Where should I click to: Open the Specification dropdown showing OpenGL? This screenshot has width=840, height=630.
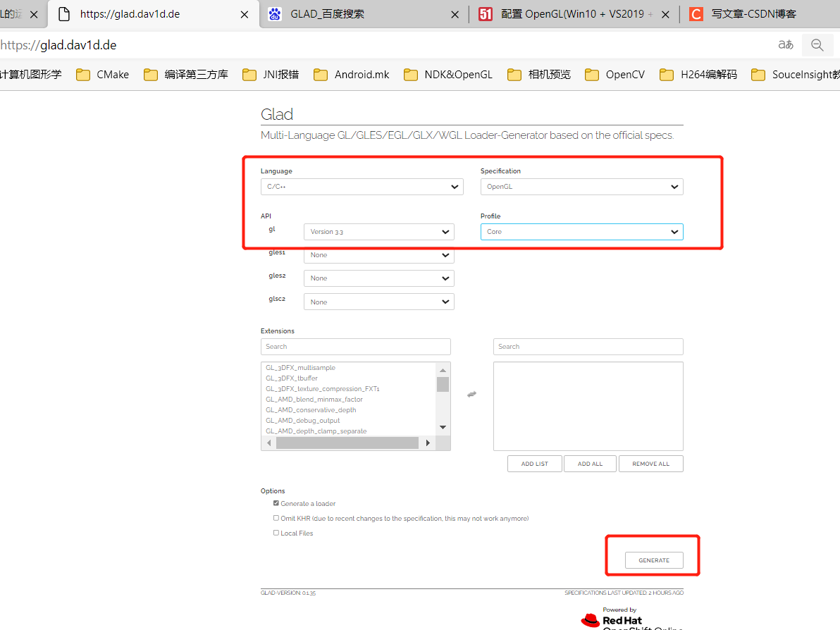click(x=582, y=187)
